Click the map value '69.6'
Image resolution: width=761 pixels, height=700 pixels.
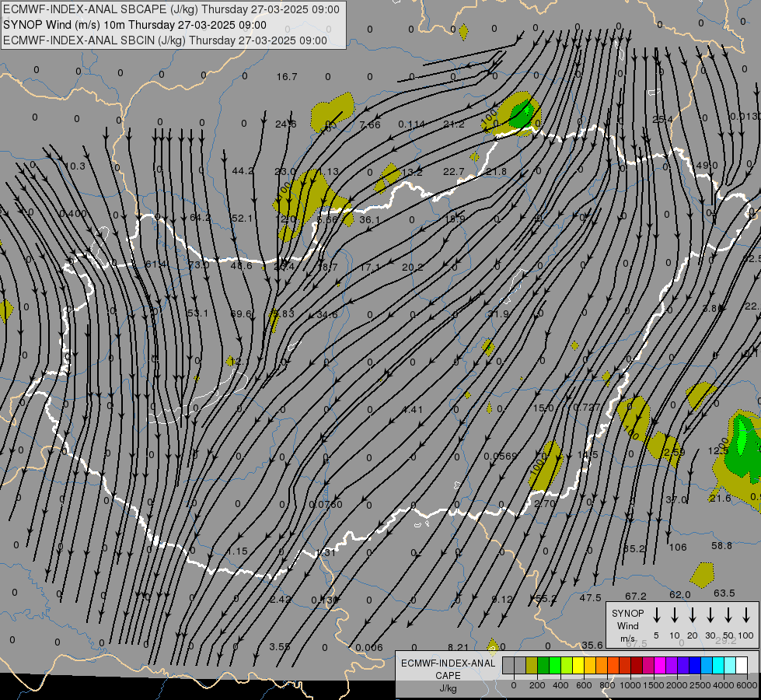(241, 313)
